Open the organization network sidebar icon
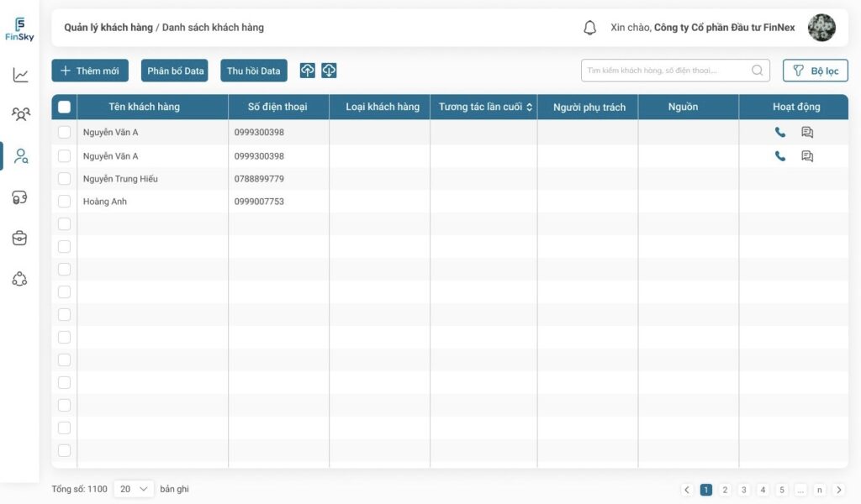861x504 pixels. [x=20, y=279]
